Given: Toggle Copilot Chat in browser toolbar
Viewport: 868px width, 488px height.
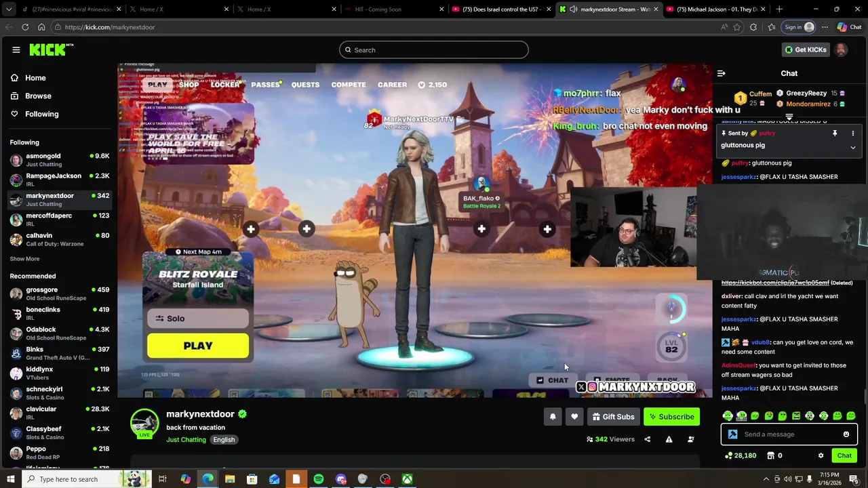Looking at the screenshot, I should 849,27.
